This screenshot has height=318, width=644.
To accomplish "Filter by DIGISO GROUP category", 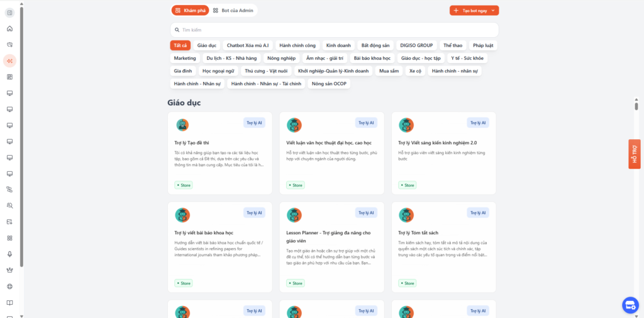I will 416,45.
